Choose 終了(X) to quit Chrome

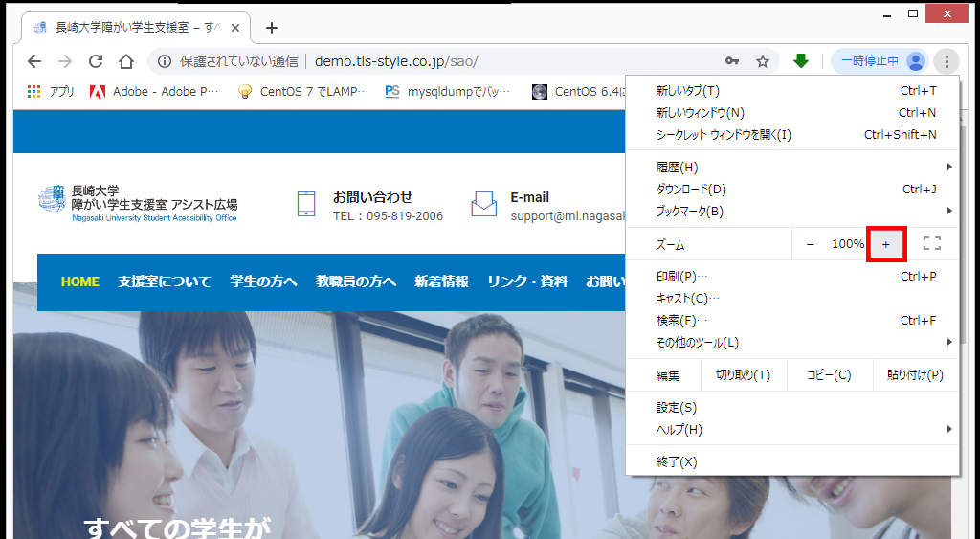pyautogui.click(x=791, y=461)
